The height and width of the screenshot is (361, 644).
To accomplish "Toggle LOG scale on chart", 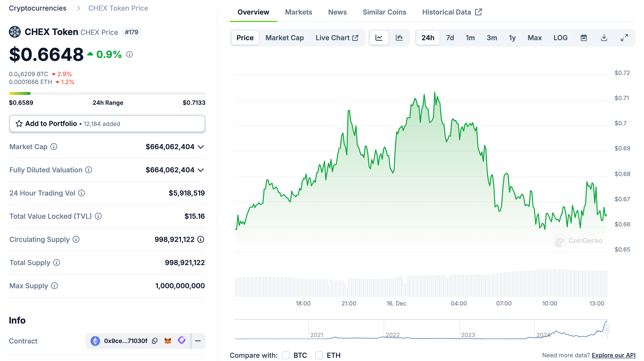I will pyautogui.click(x=560, y=38).
